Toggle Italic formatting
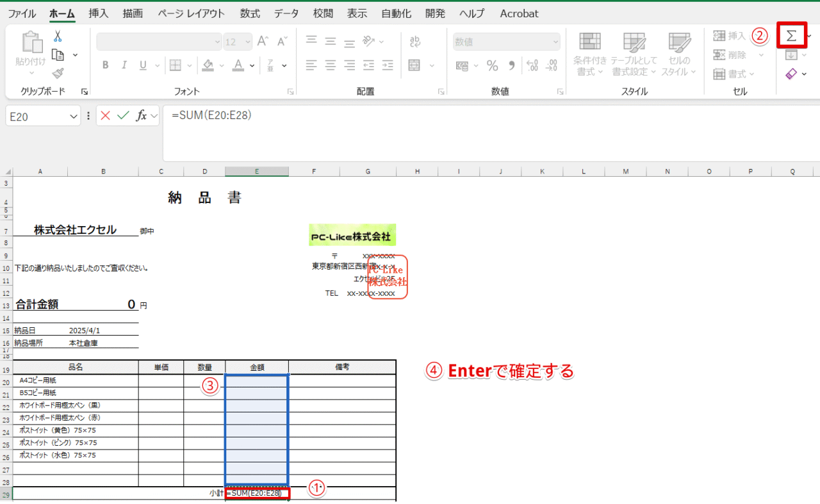Screen dimensions: 820x504 (124, 65)
